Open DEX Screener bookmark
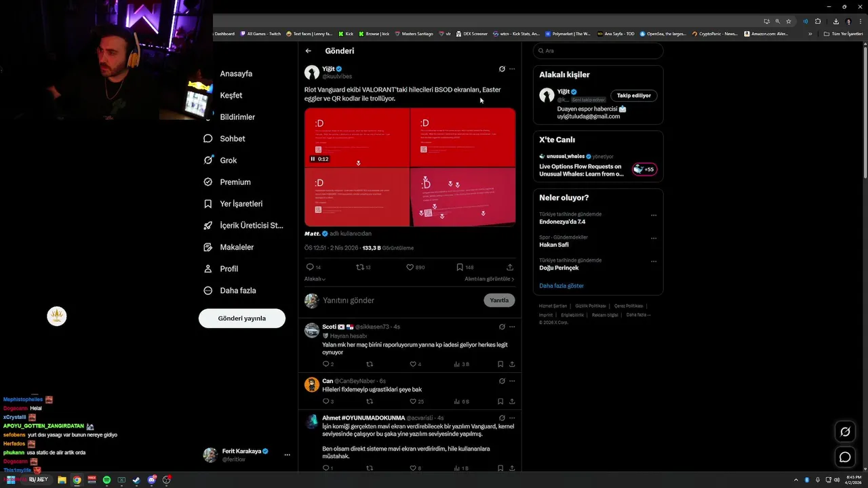Viewport: 868px width, 488px height. pos(472,34)
